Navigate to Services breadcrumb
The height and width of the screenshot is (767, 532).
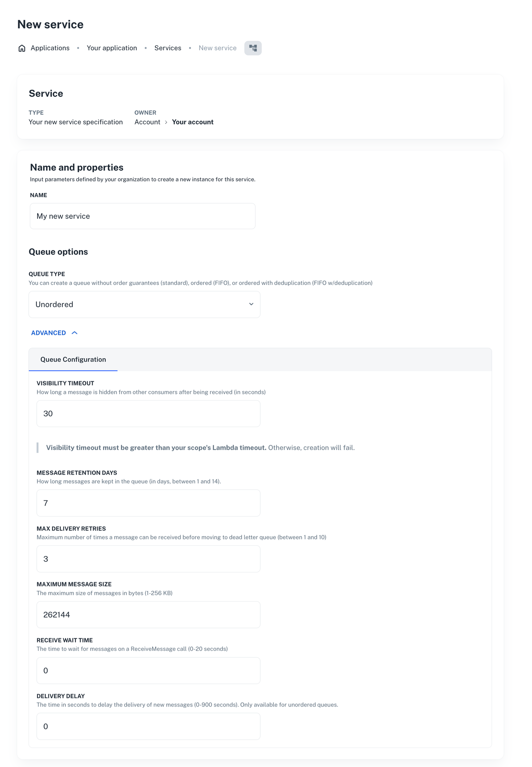coord(168,48)
